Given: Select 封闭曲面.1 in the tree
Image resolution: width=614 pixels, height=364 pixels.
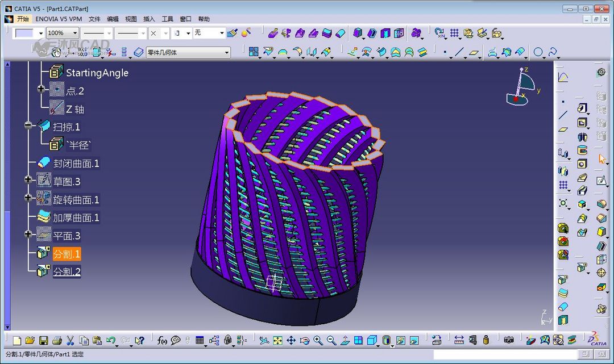Looking at the screenshot, I should coord(76,164).
